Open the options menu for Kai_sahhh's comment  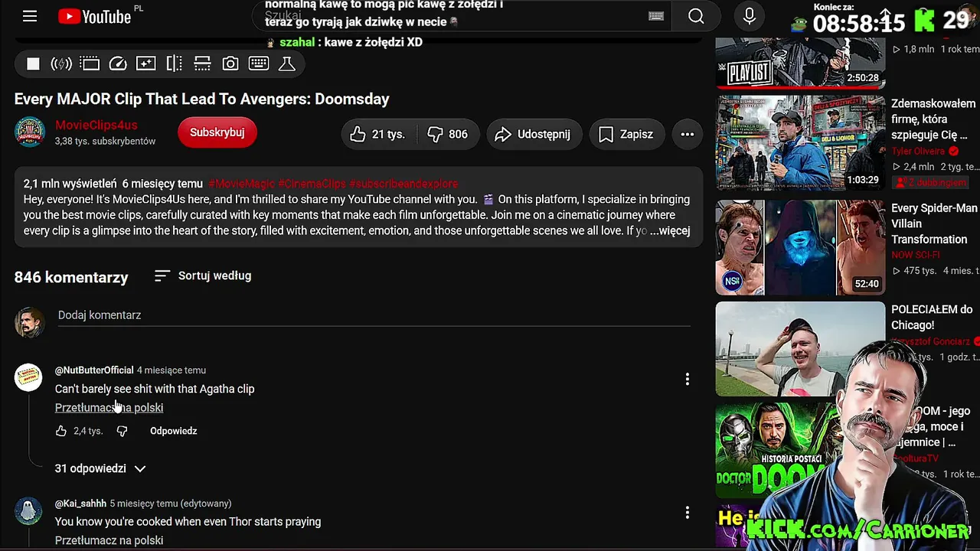(x=688, y=512)
